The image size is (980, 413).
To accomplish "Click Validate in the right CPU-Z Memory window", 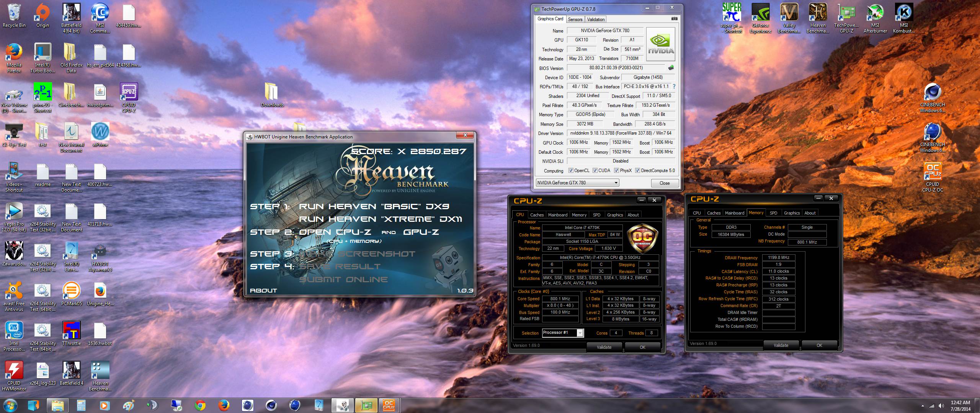I will [781, 345].
